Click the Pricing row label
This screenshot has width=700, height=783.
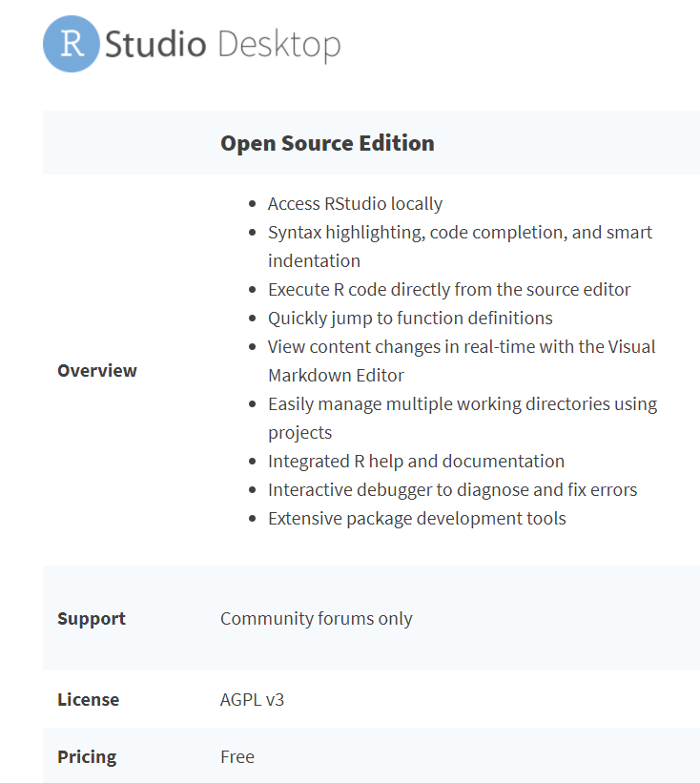[x=87, y=756]
